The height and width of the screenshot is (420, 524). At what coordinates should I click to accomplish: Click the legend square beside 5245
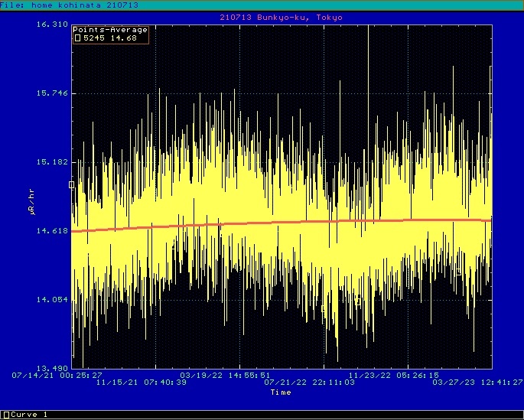click(x=77, y=37)
